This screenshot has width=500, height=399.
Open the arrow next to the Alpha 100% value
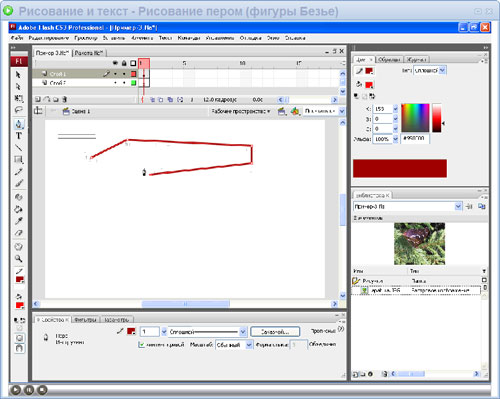[395, 139]
